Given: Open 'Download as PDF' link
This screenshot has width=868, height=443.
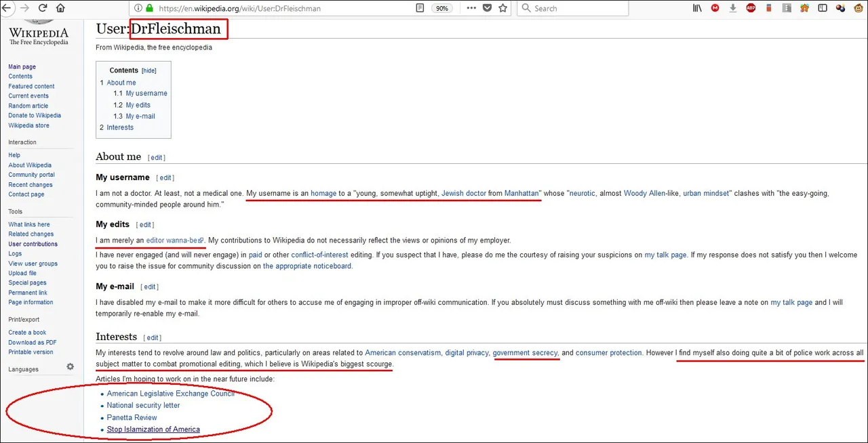Looking at the screenshot, I should tap(33, 342).
